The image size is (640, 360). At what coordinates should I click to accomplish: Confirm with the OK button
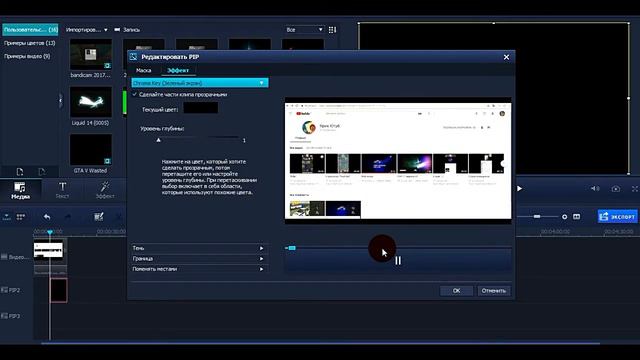[456, 291]
